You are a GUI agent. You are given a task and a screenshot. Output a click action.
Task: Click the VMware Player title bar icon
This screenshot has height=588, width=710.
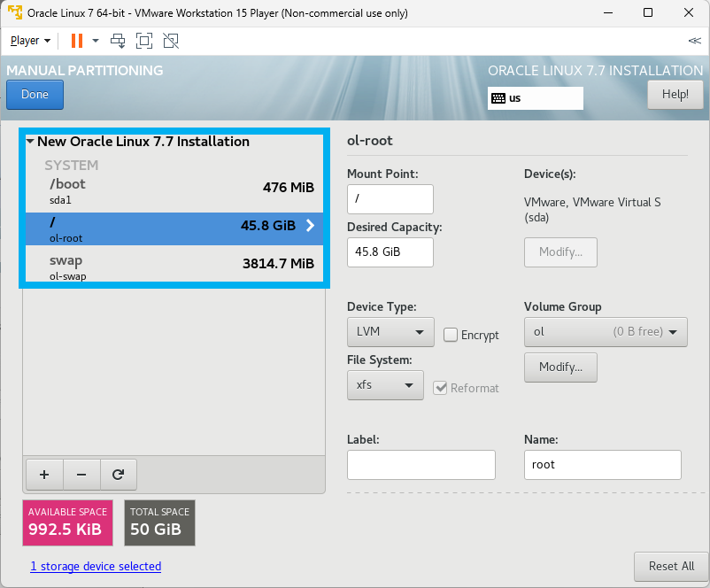[x=15, y=12]
